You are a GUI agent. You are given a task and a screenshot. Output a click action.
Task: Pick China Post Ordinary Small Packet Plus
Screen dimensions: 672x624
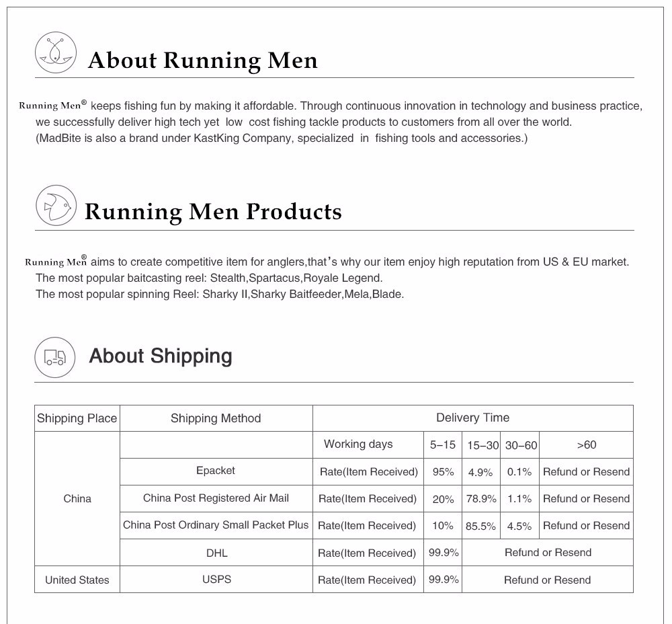tap(216, 525)
